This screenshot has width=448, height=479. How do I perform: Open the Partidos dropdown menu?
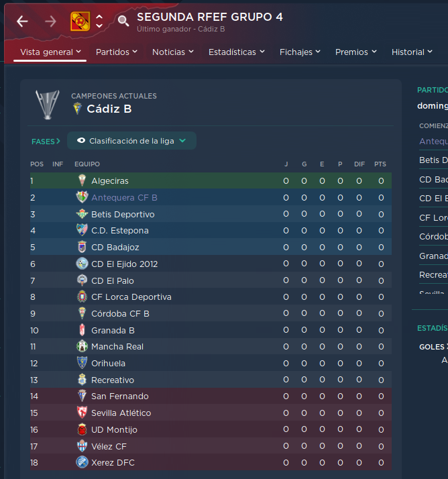(x=116, y=52)
